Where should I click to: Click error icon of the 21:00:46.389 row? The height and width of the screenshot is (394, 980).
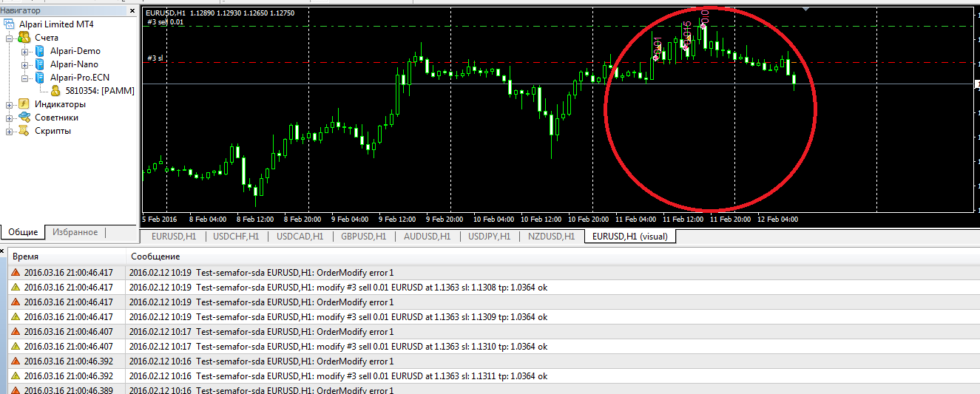click(16, 390)
